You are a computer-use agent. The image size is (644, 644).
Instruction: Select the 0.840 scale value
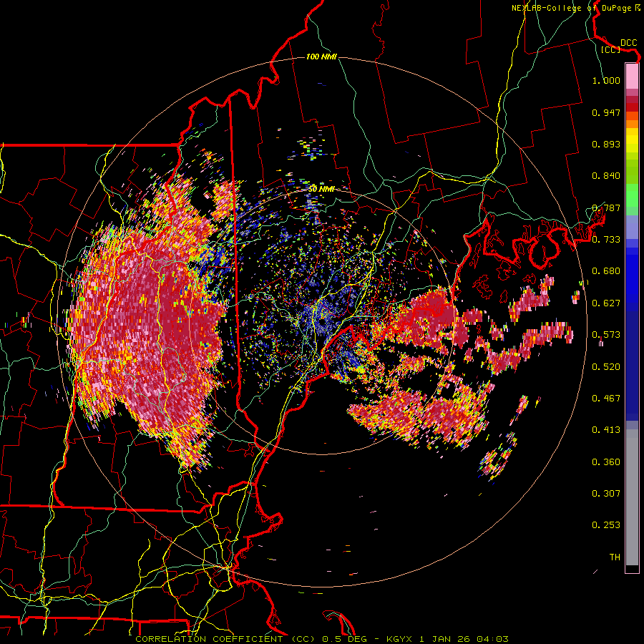606,176
